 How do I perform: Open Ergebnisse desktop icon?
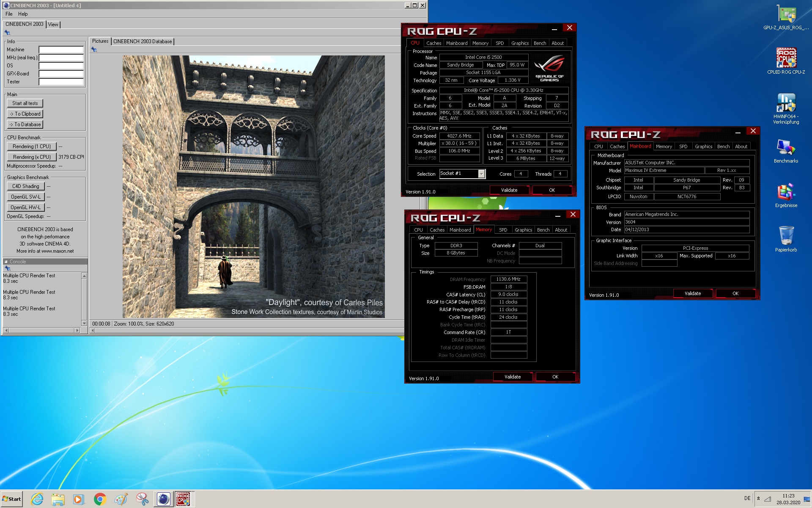point(786,196)
